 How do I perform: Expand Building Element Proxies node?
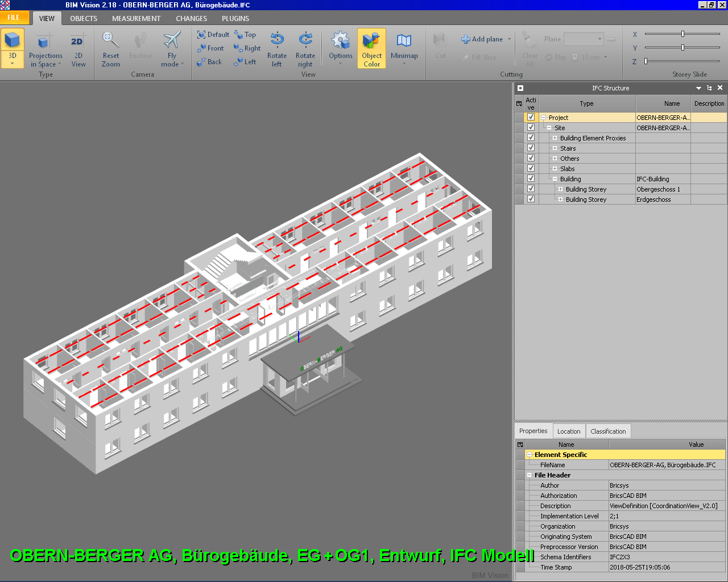[x=555, y=138]
